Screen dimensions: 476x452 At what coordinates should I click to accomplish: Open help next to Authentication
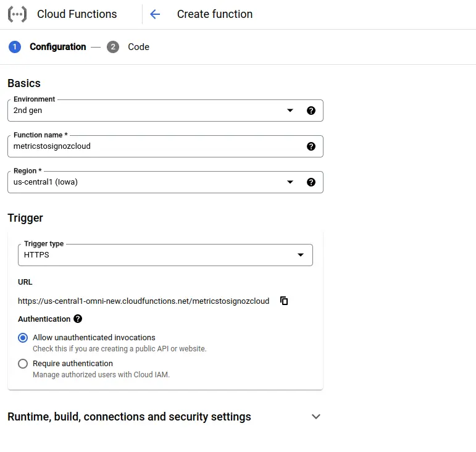tap(78, 319)
